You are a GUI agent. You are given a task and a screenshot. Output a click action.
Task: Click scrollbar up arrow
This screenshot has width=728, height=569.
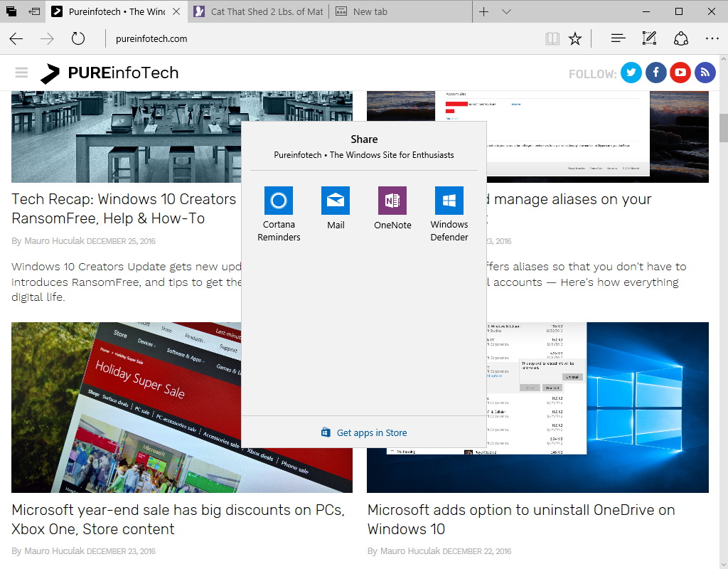tap(723, 60)
